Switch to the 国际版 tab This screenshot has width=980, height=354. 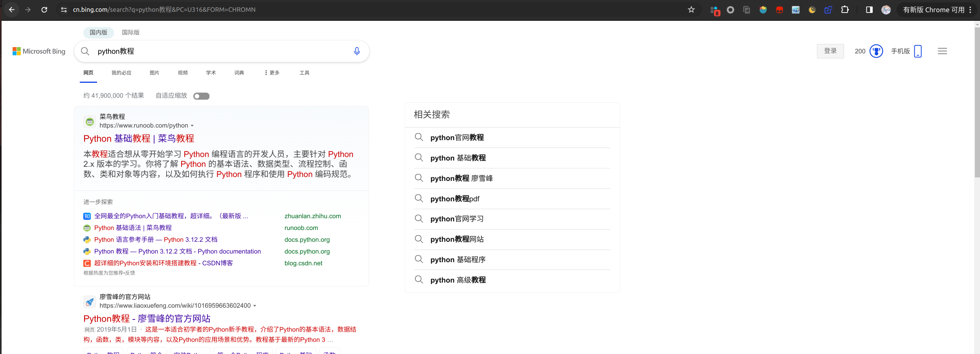(130, 32)
